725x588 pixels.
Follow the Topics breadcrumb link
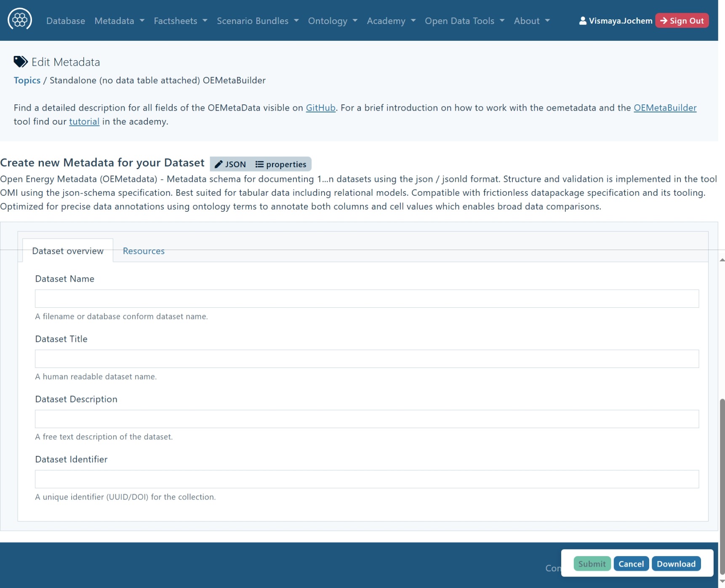pyautogui.click(x=27, y=80)
